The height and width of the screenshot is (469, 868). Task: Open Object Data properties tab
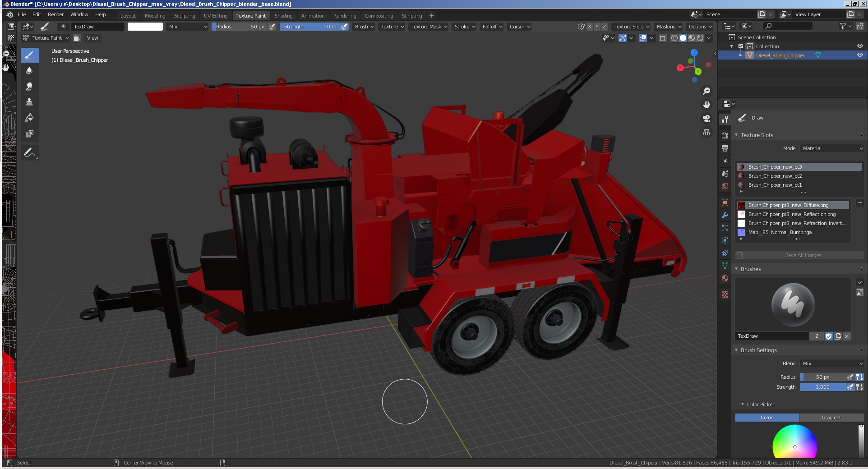(x=725, y=266)
